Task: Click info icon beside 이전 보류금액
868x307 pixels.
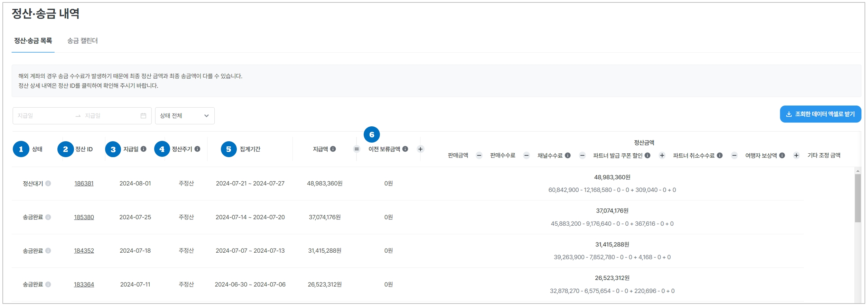Action: pyautogui.click(x=405, y=149)
